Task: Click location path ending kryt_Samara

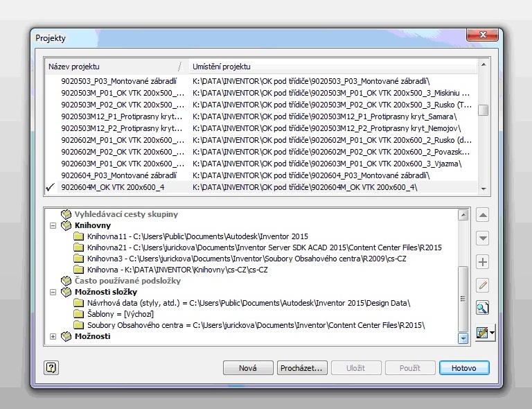Action: pyautogui.click(x=325, y=116)
